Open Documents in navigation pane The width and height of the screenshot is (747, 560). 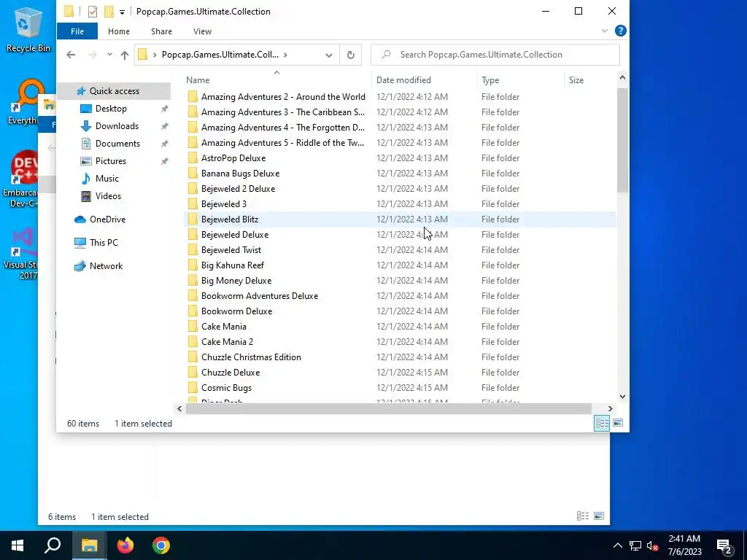coord(117,144)
